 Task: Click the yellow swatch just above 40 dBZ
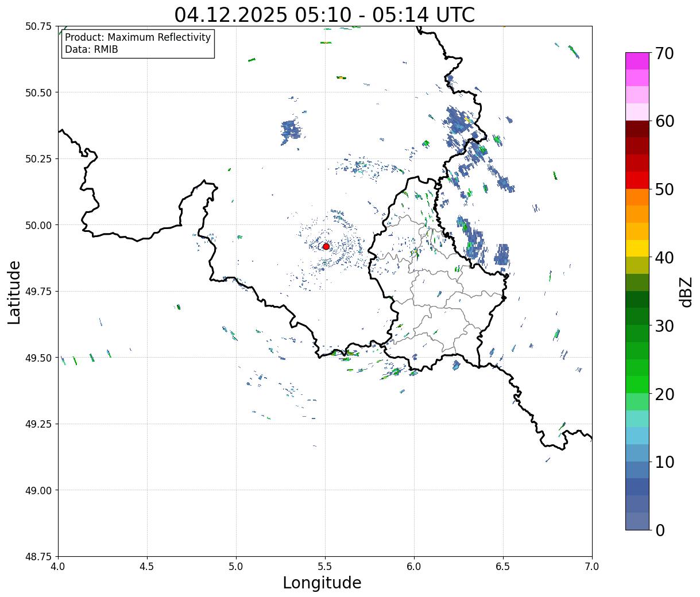click(637, 248)
